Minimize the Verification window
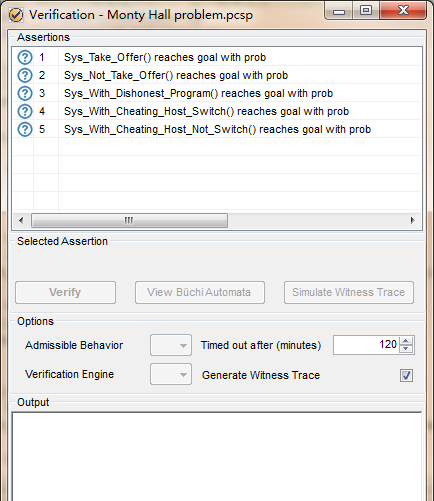The width and height of the screenshot is (434, 501). (339, 11)
